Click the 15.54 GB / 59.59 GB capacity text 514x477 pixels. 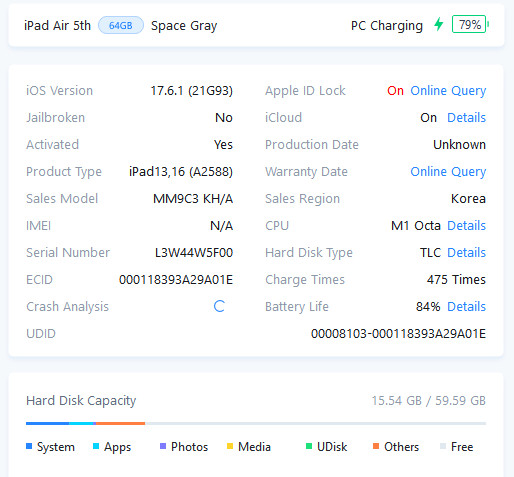click(429, 401)
